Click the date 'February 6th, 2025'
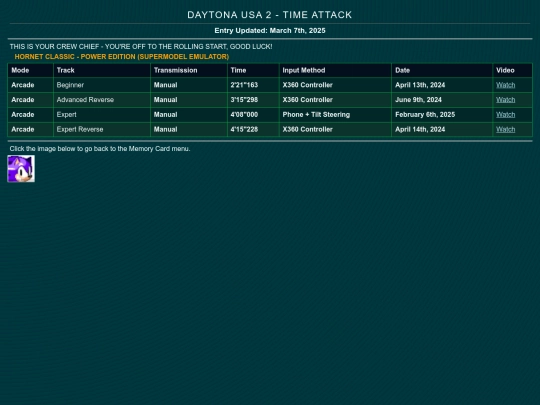Viewport: 540px width, 405px height. [425, 115]
